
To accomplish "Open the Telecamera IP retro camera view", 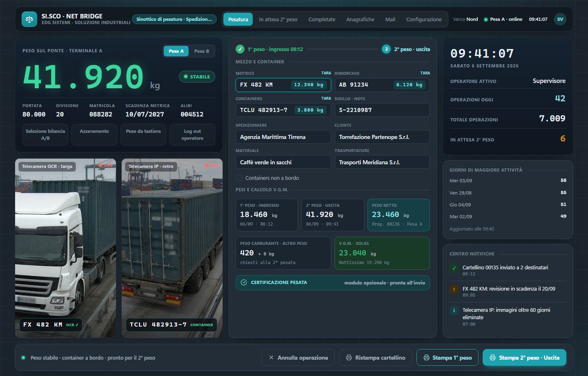I will point(172,248).
